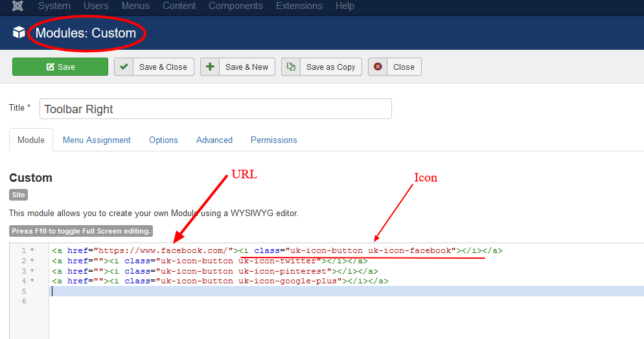
Task: Click the uk-icon-google-plus code line
Action: click(x=220, y=281)
